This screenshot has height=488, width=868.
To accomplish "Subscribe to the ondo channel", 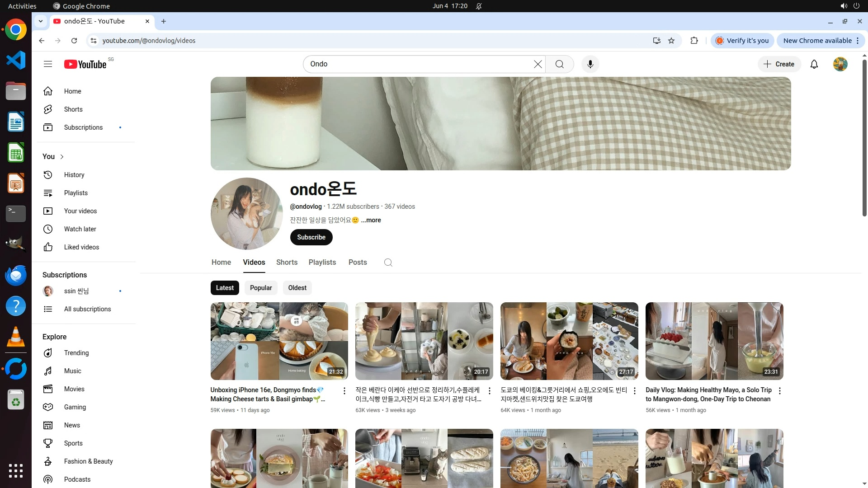I will [x=311, y=237].
